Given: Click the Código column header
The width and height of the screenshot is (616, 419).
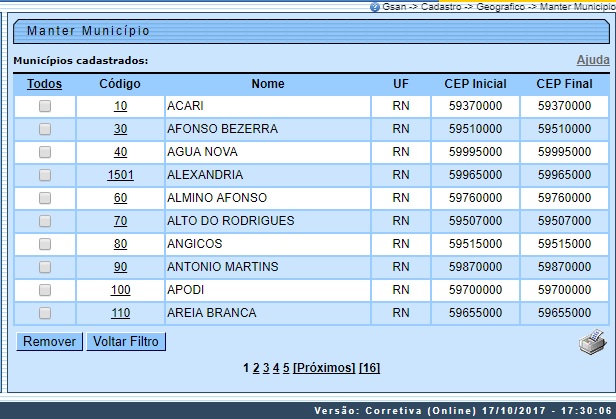Looking at the screenshot, I should point(120,84).
